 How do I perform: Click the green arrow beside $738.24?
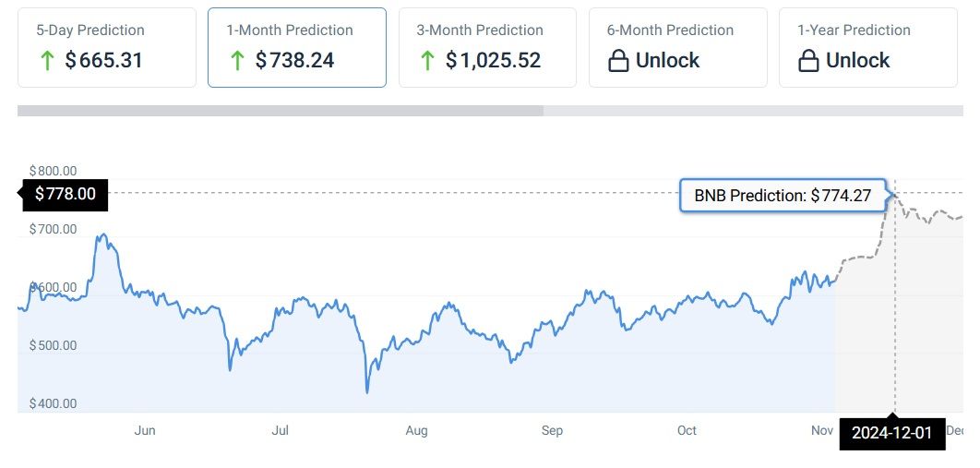(x=237, y=61)
